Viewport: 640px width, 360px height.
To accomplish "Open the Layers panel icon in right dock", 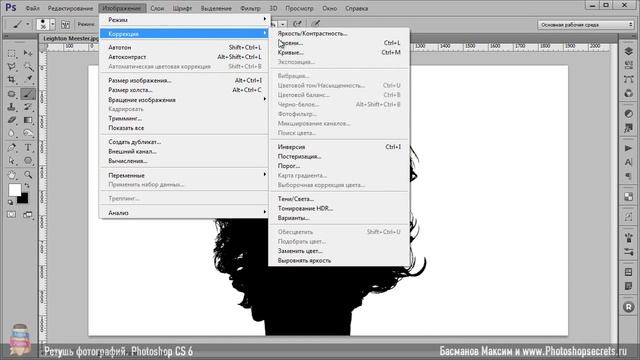I will (629, 51).
